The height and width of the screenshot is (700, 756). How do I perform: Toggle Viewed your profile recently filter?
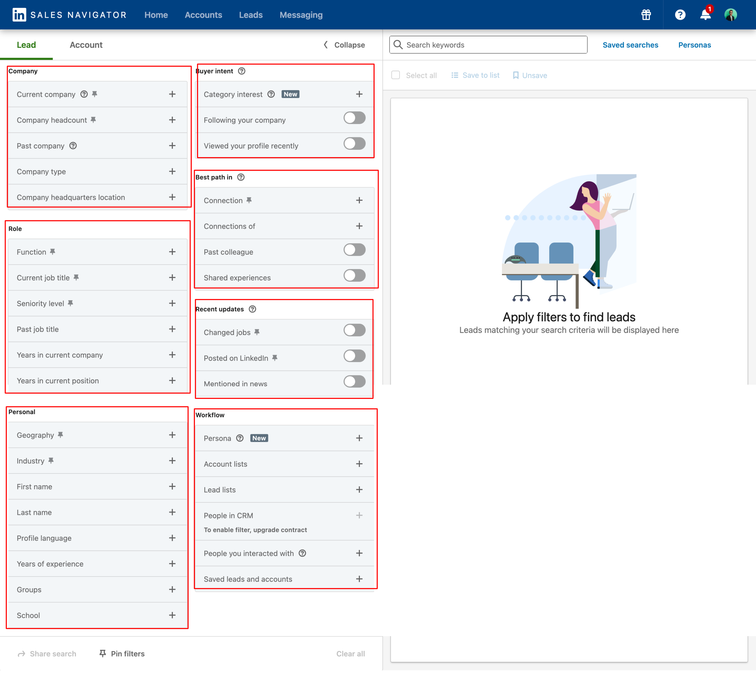[x=354, y=144]
